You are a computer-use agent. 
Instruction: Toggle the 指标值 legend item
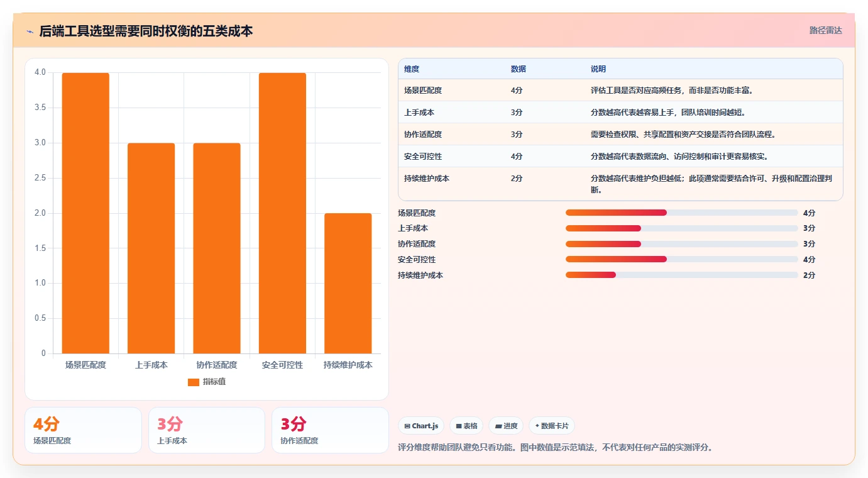click(207, 382)
